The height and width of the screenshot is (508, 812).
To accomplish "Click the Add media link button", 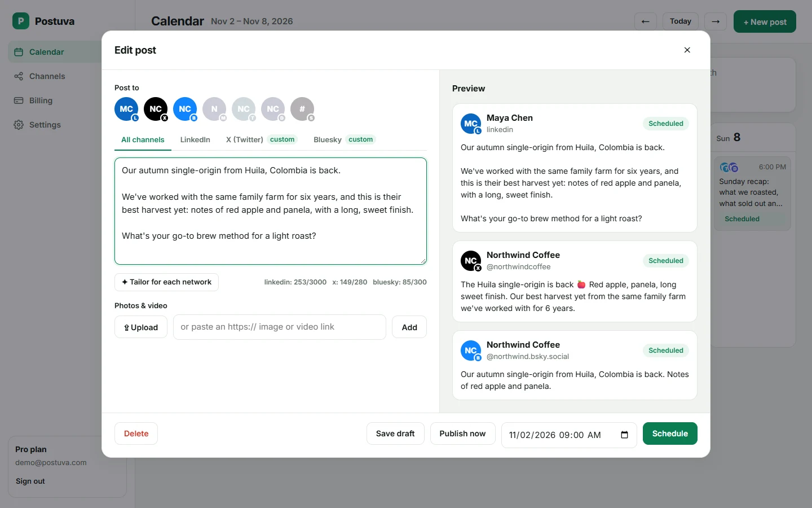I will 409,327.
